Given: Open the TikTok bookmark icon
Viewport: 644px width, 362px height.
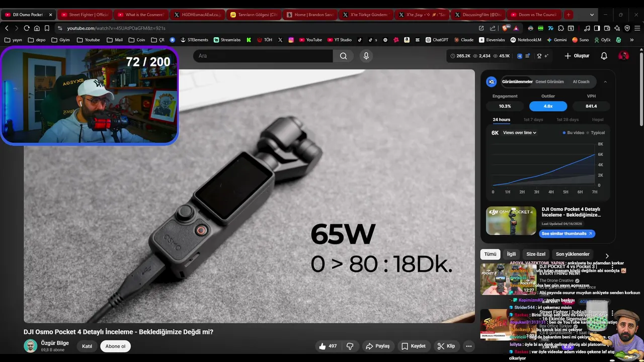Looking at the screenshot, I should click(360, 40).
